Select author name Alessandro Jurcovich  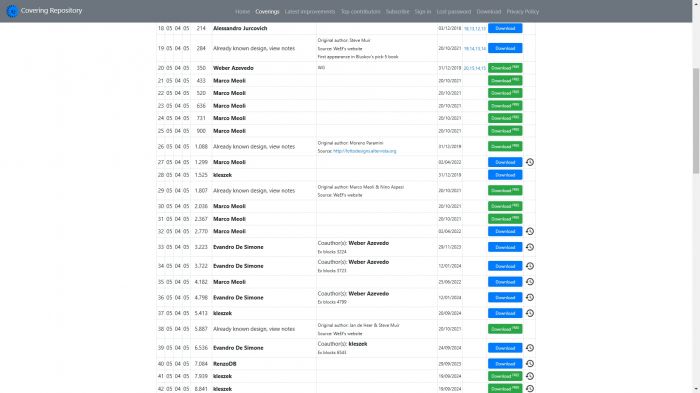[240, 28]
